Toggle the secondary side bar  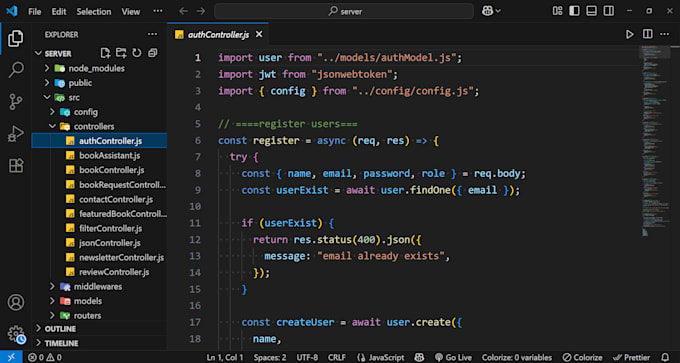point(609,11)
